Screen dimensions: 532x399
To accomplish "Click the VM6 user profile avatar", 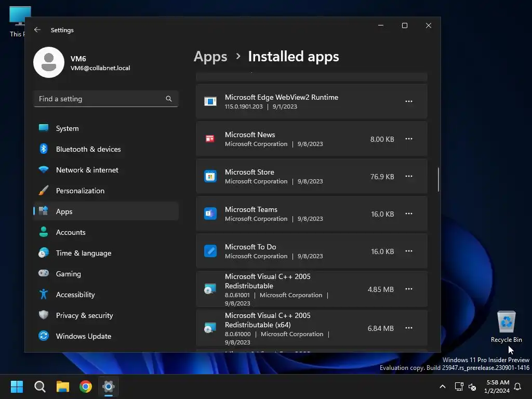I will point(49,62).
